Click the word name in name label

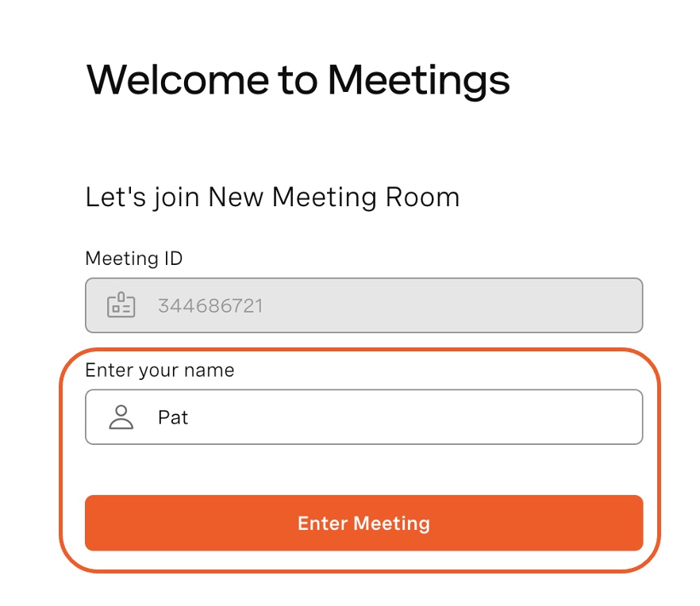210,371
